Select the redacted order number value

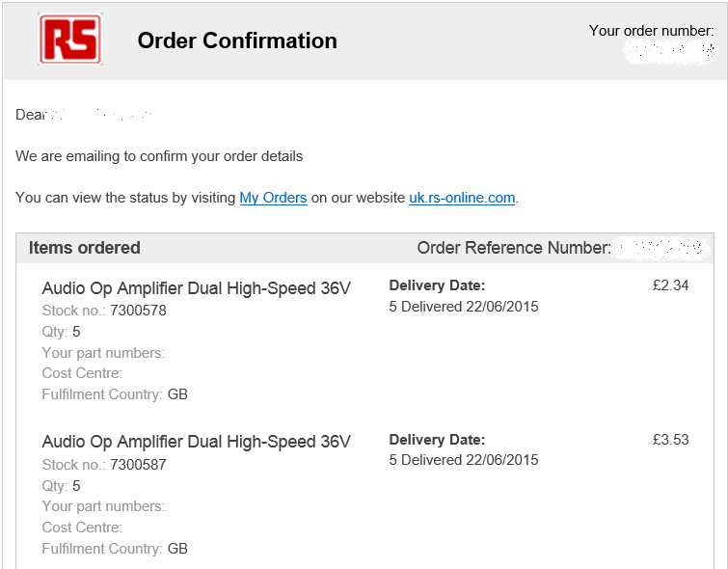[x=669, y=52]
